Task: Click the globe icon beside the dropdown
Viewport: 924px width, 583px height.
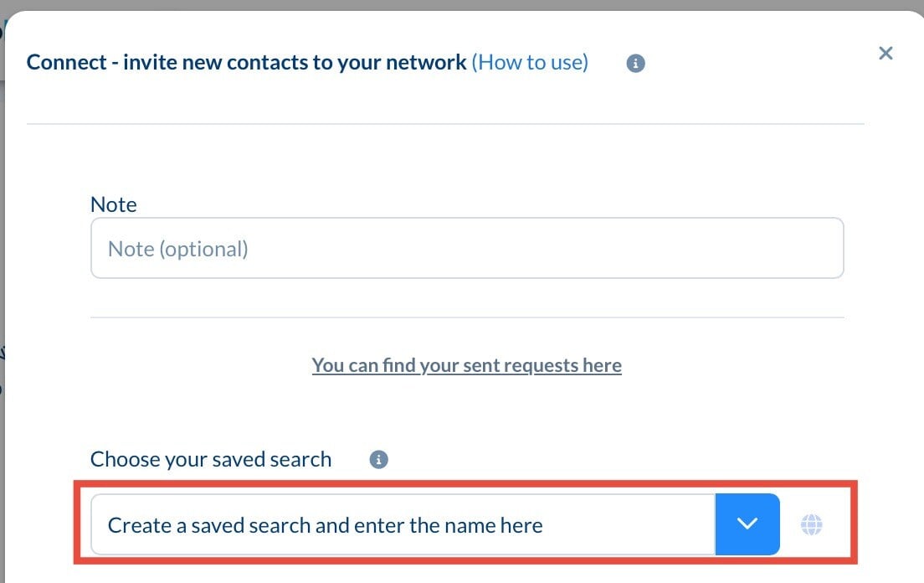Action: tap(811, 525)
